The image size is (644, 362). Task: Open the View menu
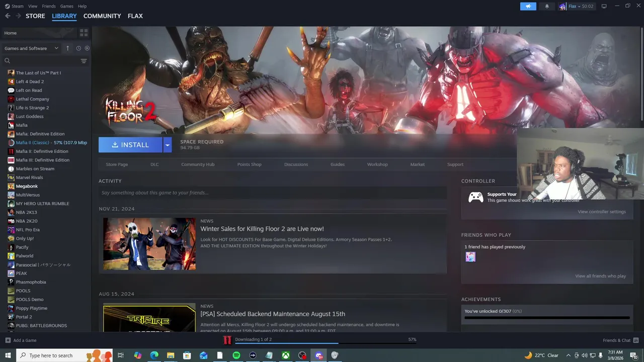(x=33, y=6)
